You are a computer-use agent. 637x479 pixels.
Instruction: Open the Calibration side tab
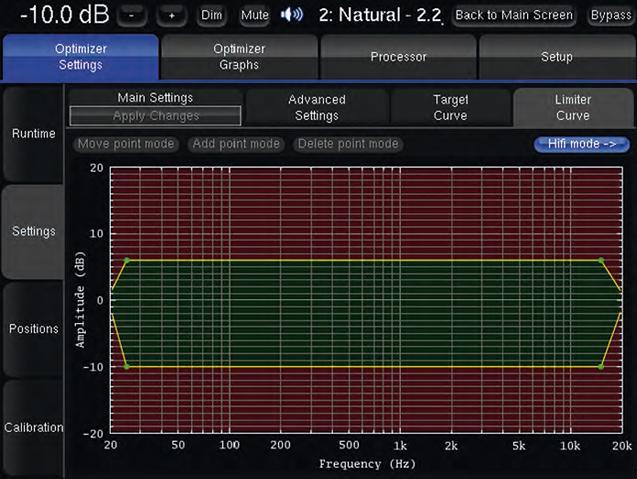point(33,427)
